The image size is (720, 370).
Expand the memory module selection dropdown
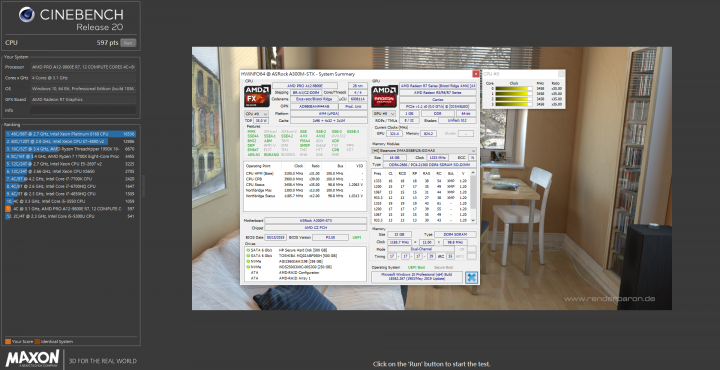point(424,151)
